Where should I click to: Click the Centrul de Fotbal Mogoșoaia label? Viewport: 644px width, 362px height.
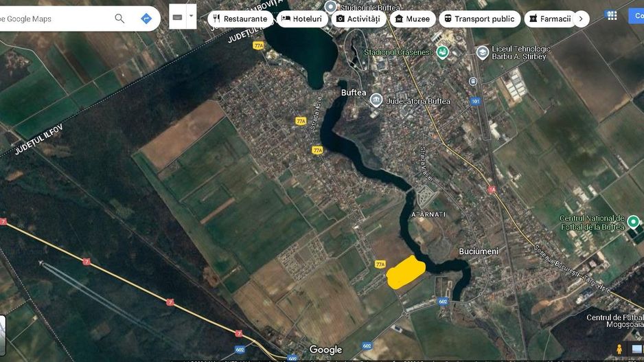click(x=615, y=321)
